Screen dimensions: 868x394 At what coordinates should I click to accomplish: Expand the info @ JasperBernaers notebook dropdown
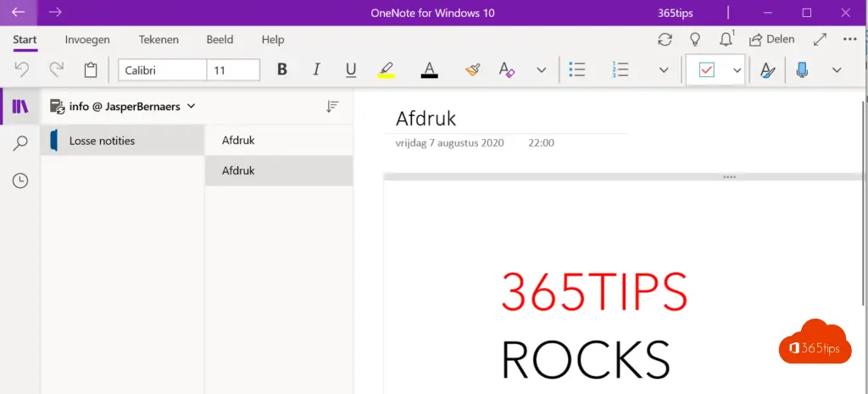click(x=191, y=107)
